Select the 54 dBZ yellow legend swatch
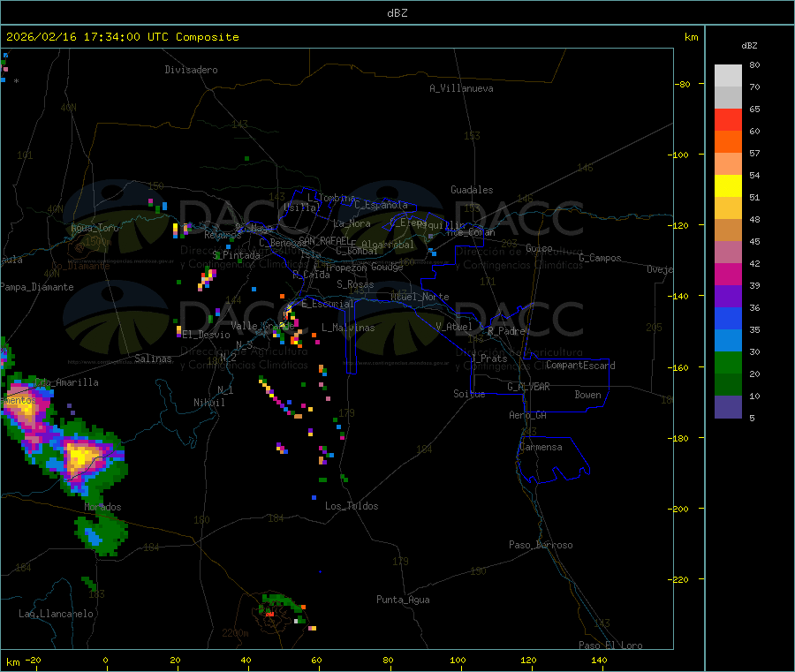 tap(728, 186)
